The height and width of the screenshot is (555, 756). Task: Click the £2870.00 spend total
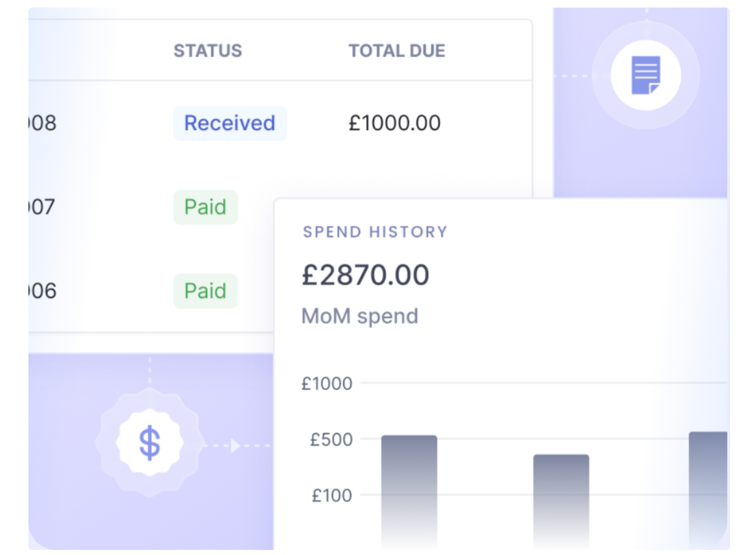point(365,275)
